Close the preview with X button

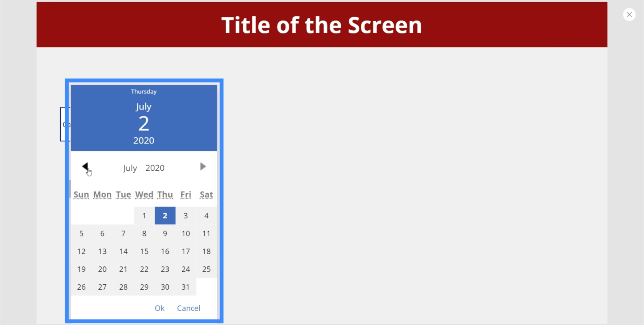pyautogui.click(x=629, y=15)
